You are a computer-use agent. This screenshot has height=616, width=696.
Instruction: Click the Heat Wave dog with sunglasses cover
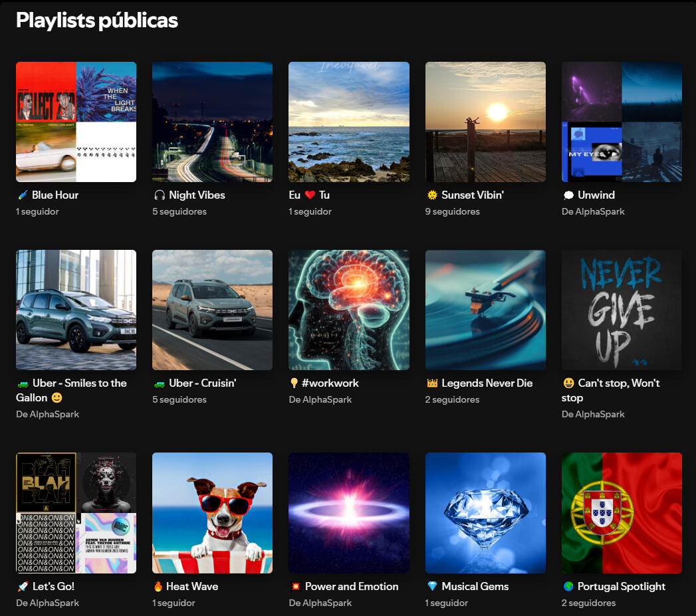click(212, 512)
